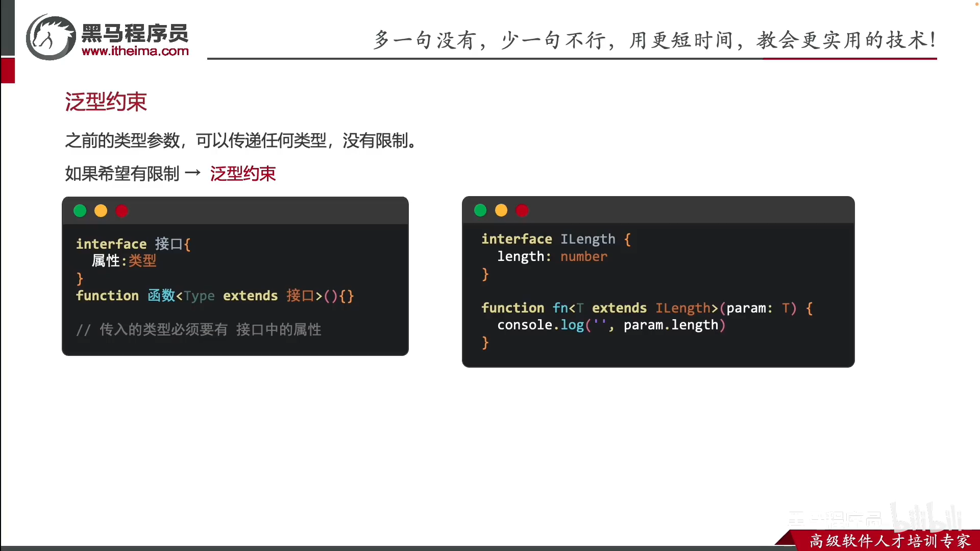Screen dimensions: 980x551
Task: Click the itheima horse logo
Action: [x=51, y=37]
